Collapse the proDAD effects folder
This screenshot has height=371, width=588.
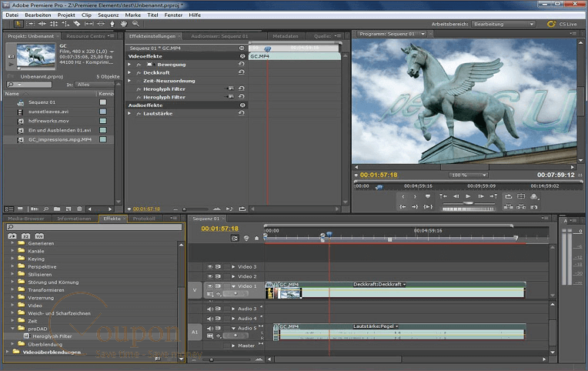click(x=12, y=329)
